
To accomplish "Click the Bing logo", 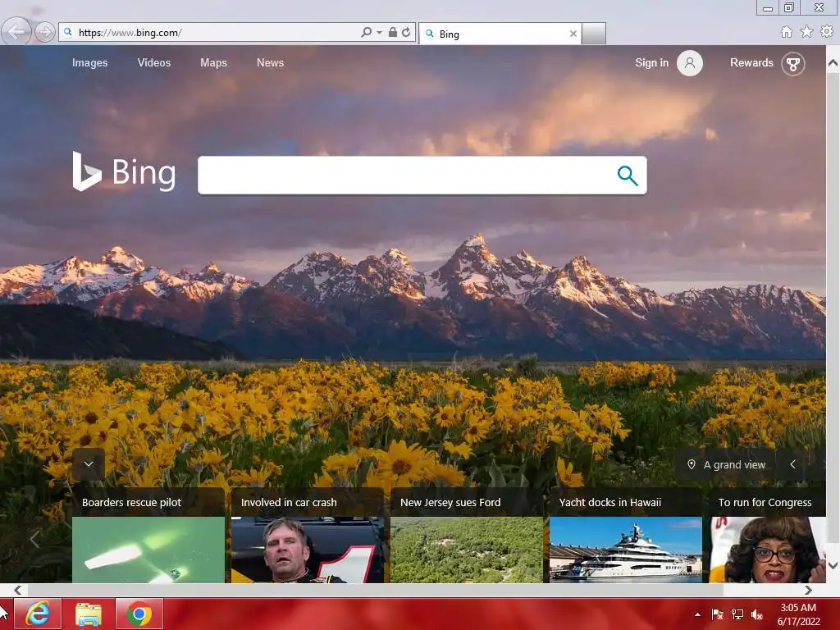I will [125, 171].
